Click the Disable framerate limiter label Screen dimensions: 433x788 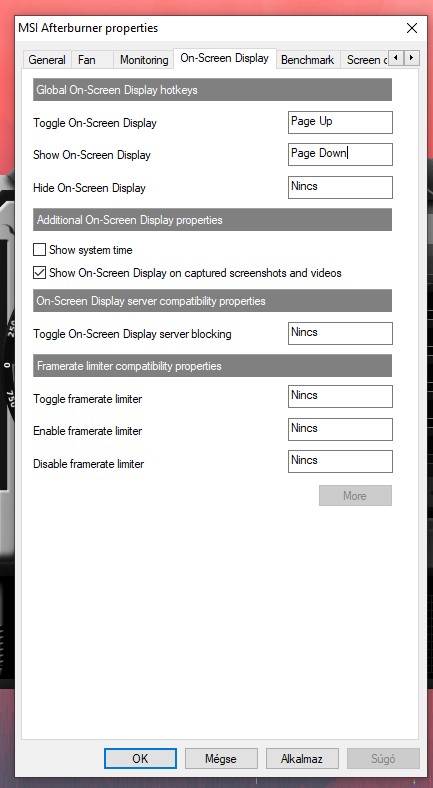point(88,463)
